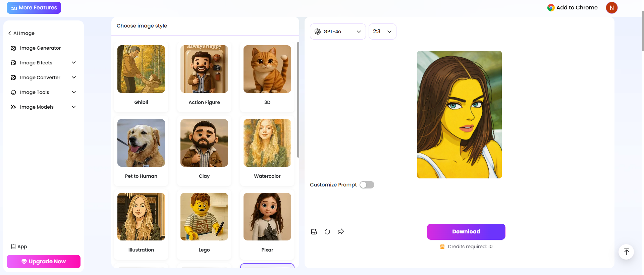Open the N user avatar
The width and height of the screenshot is (644, 275).
pos(612,8)
